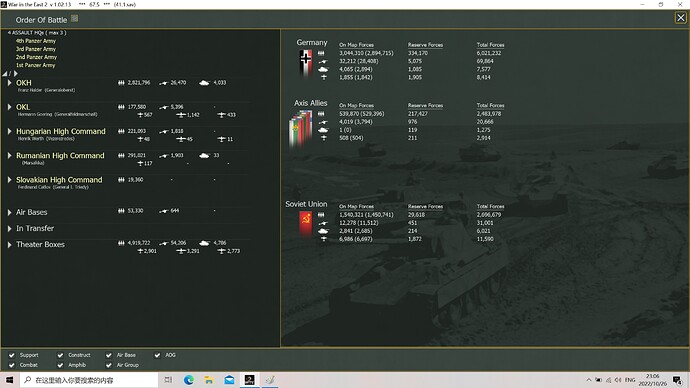Viewport: 690px width, 388px height.
Task: Open Microsoft Edge from taskbar
Action: (189, 380)
